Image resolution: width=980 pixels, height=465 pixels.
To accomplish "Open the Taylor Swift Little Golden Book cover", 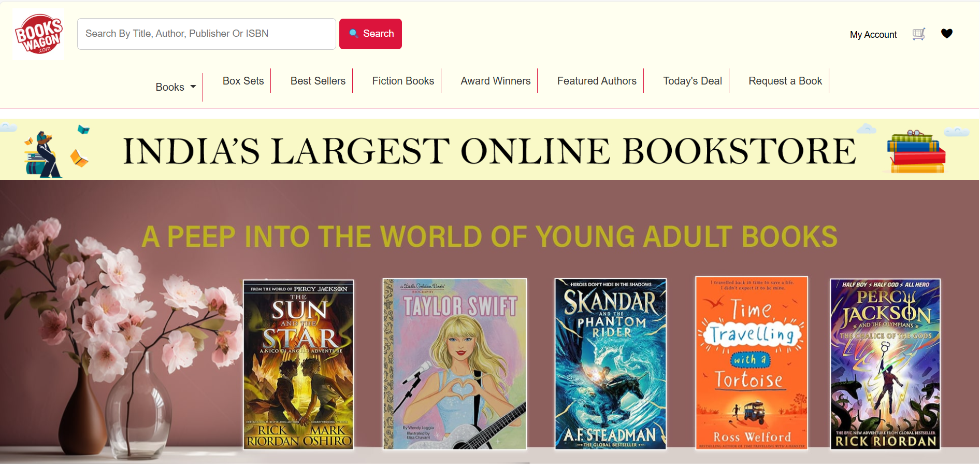I will (455, 363).
